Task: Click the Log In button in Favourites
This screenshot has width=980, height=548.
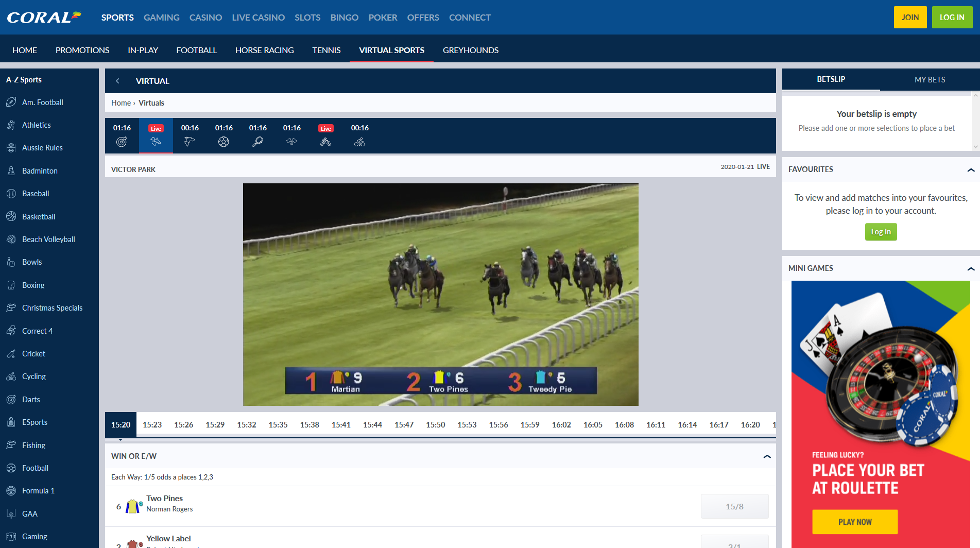Action: (881, 232)
